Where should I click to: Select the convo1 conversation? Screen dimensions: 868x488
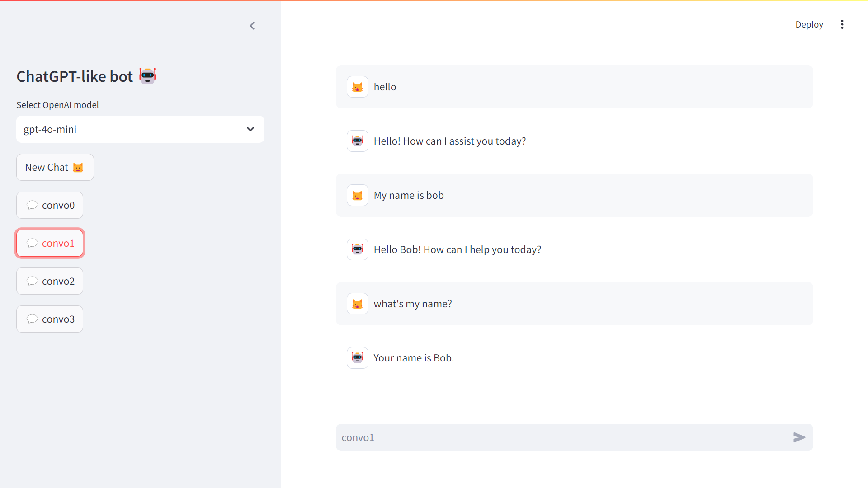[x=50, y=243]
